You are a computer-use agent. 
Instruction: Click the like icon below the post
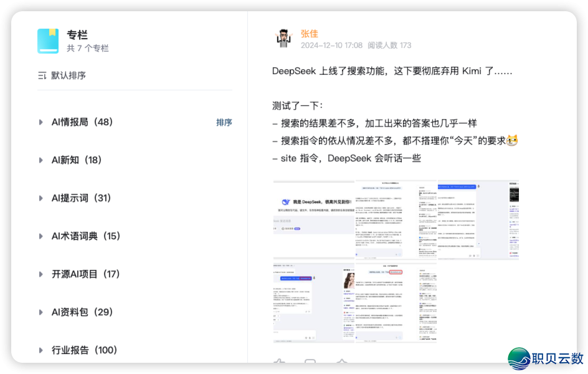point(279,363)
